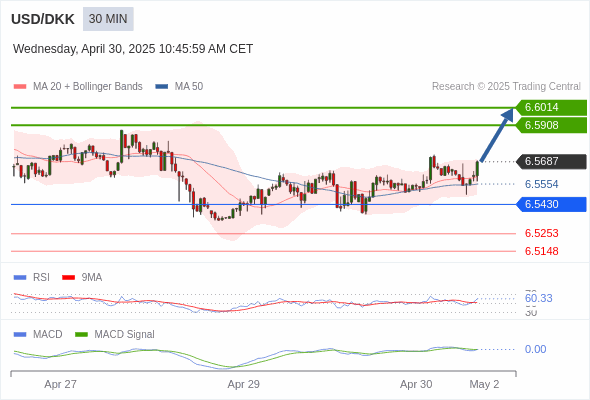Click the green MACD Signal legend swatch

81,335
